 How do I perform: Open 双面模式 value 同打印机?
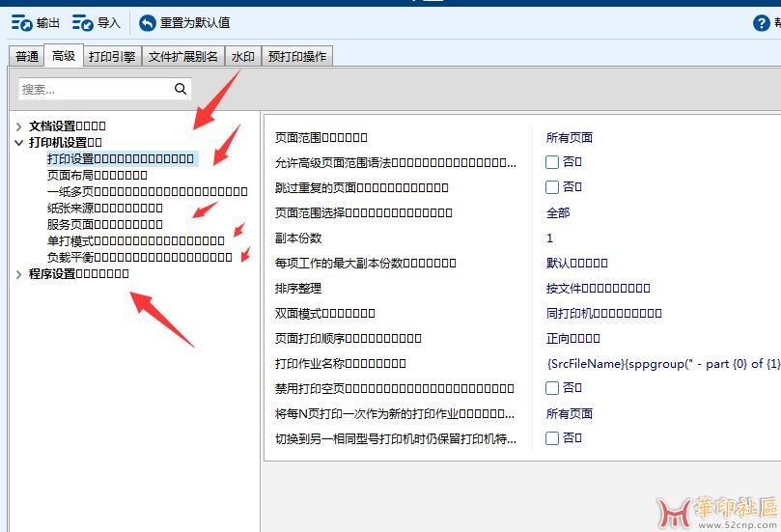(604, 314)
